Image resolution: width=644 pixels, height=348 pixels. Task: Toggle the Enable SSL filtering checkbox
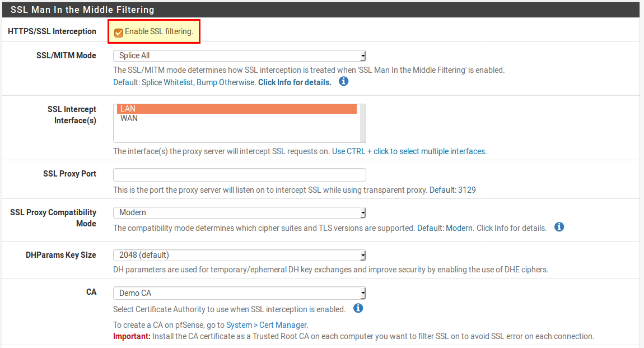pyautogui.click(x=119, y=33)
